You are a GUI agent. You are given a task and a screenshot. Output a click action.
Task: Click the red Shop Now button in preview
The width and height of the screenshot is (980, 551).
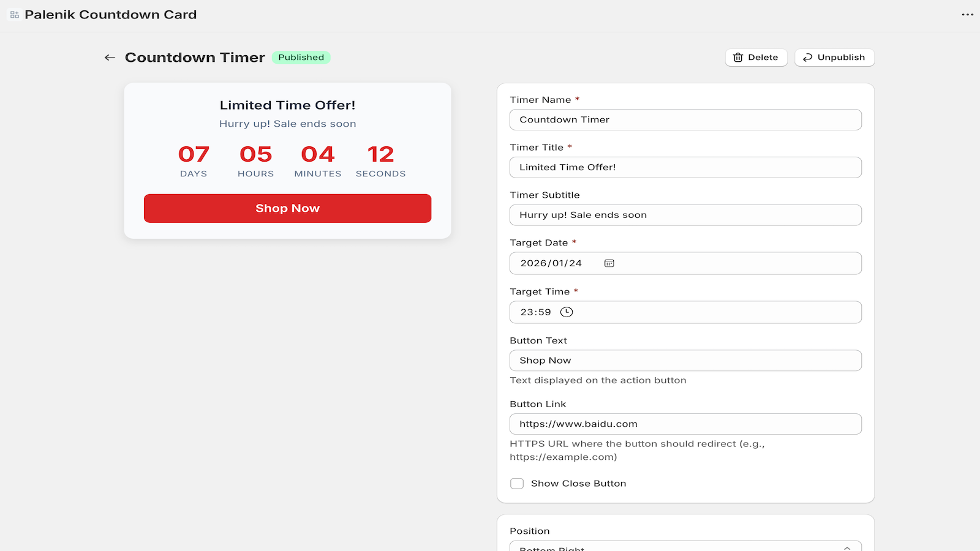pos(287,208)
